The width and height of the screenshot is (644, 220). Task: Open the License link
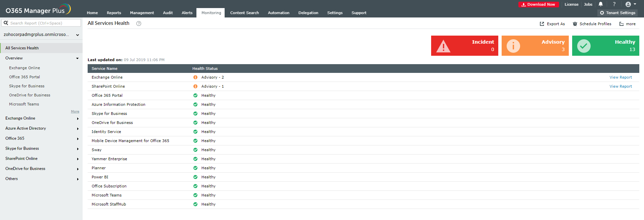tap(571, 4)
